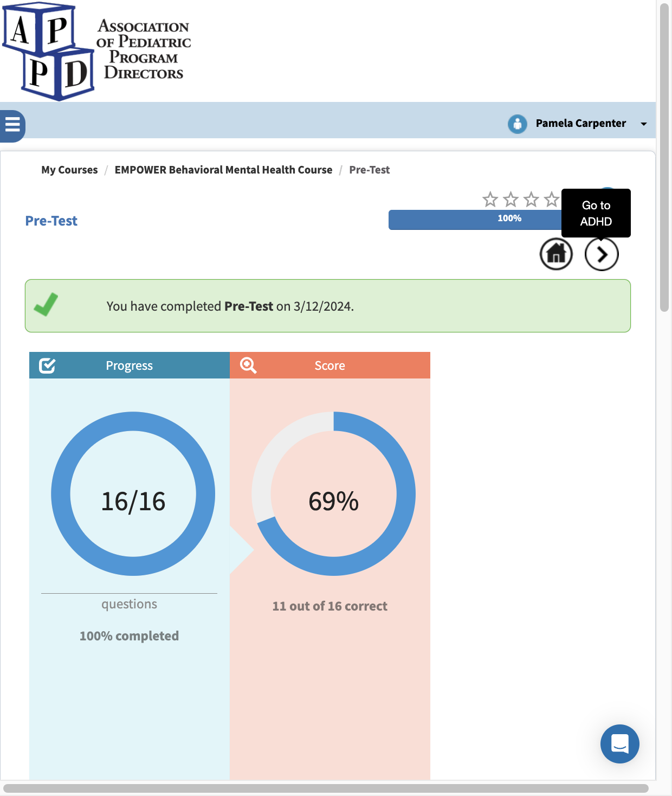Click the Score magnifier icon
Viewport: 672px width, 796px height.
[x=248, y=365]
